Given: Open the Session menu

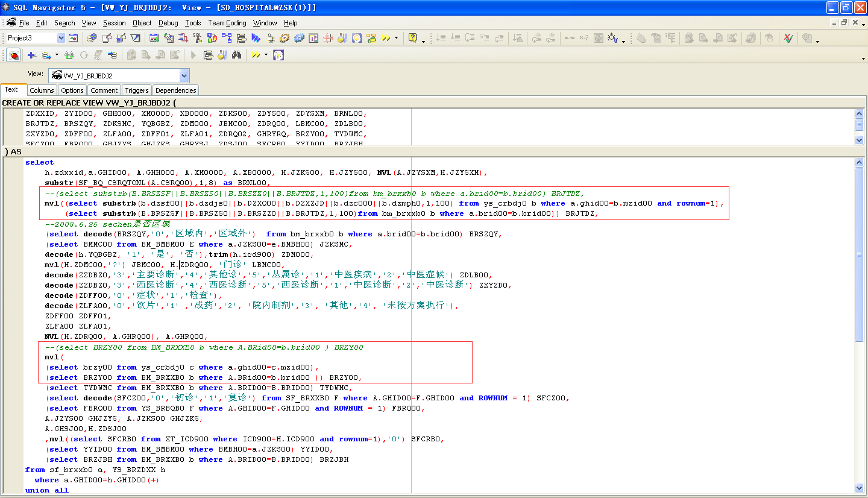Looking at the screenshot, I should pyautogui.click(x=114, y=23).
